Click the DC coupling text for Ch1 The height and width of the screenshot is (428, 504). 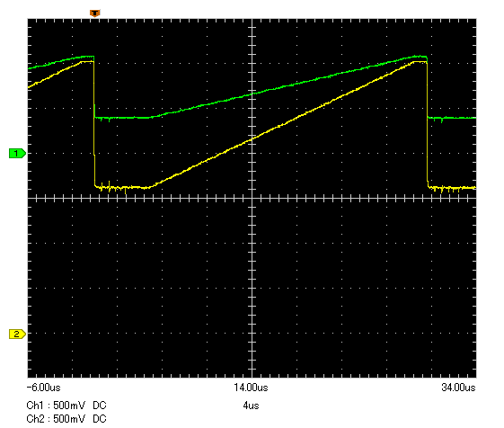point(100,406)
